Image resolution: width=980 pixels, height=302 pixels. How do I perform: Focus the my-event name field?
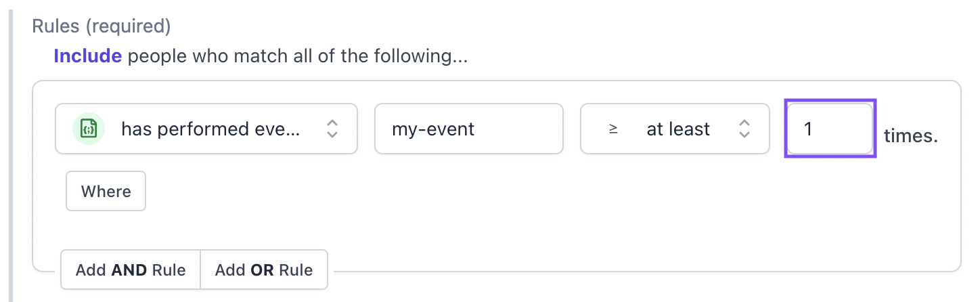469,129
